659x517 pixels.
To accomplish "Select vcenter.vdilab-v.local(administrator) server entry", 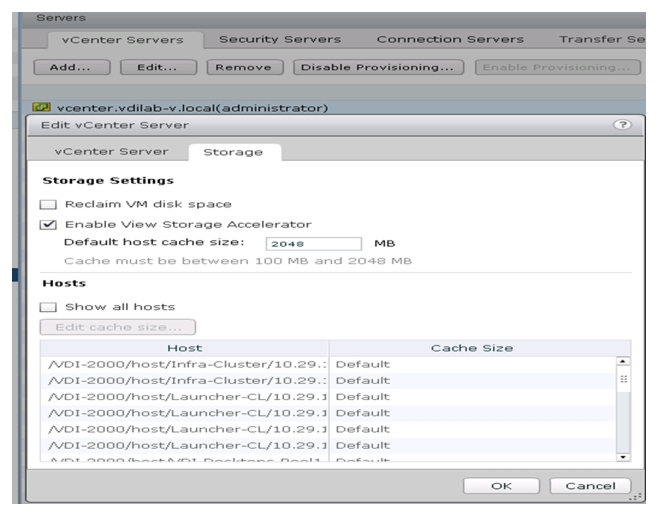I will tap(192, 108).
